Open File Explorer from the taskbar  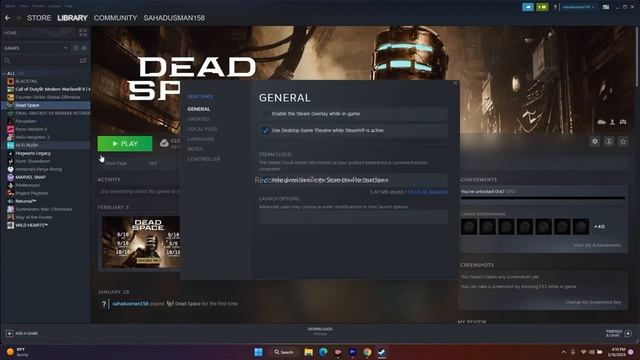pos(309,352)
